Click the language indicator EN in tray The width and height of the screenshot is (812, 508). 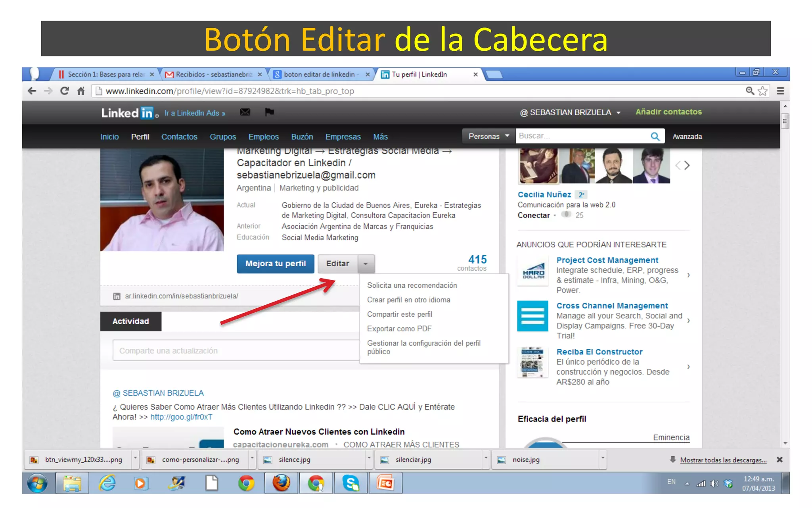click(x=671, y=482)
